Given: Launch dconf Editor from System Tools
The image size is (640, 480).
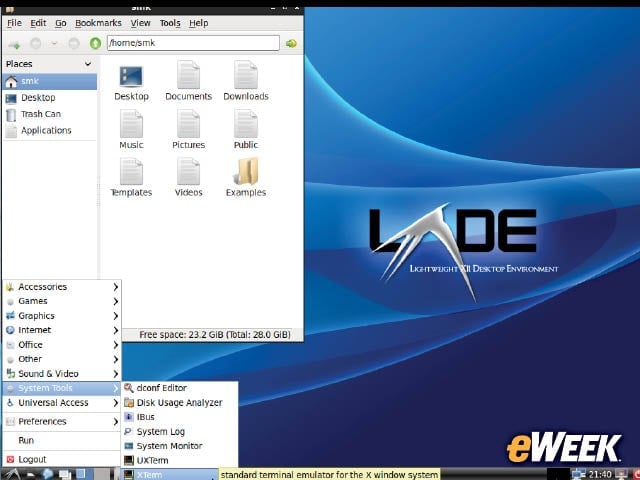Looking at the screenshot, I should pyautogui.click(x=180, y=388).
